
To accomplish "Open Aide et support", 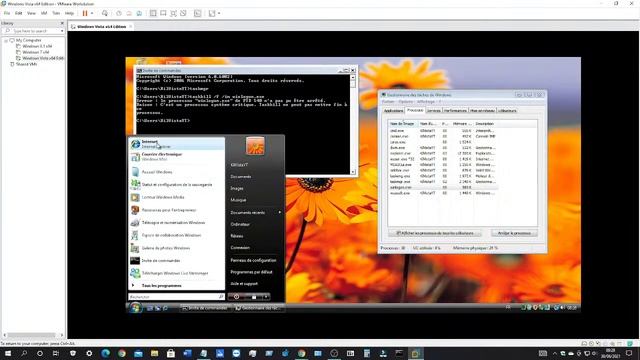I will (x=244, y=283).
